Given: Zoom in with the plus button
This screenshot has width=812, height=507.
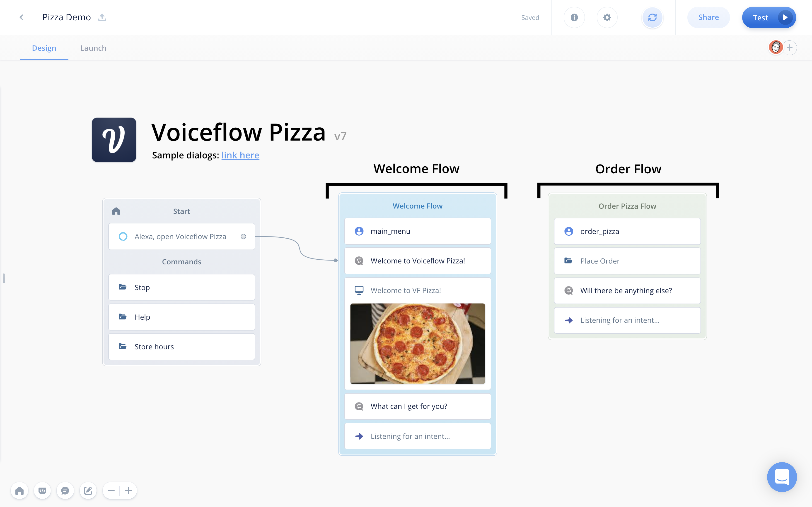Looking at the screenshot, I should pos(128,490).
